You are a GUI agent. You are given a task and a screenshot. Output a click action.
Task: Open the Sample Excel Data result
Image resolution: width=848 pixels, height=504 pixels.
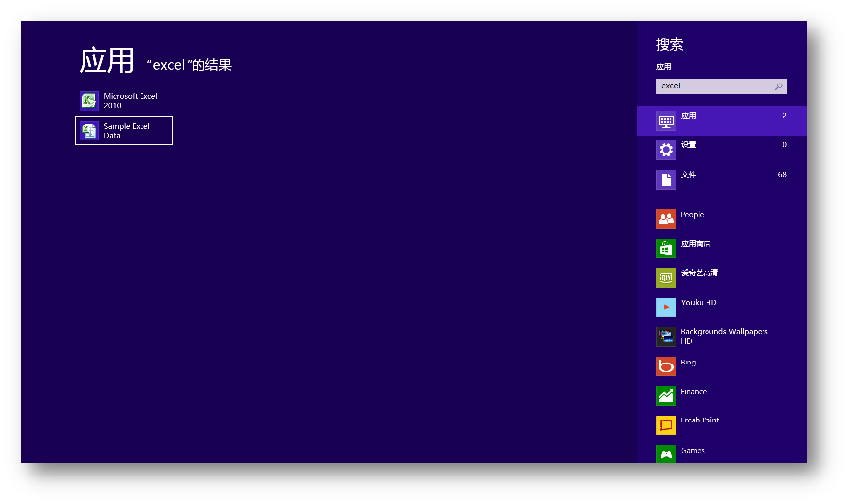pyautogui.click(x=123, y=131)
